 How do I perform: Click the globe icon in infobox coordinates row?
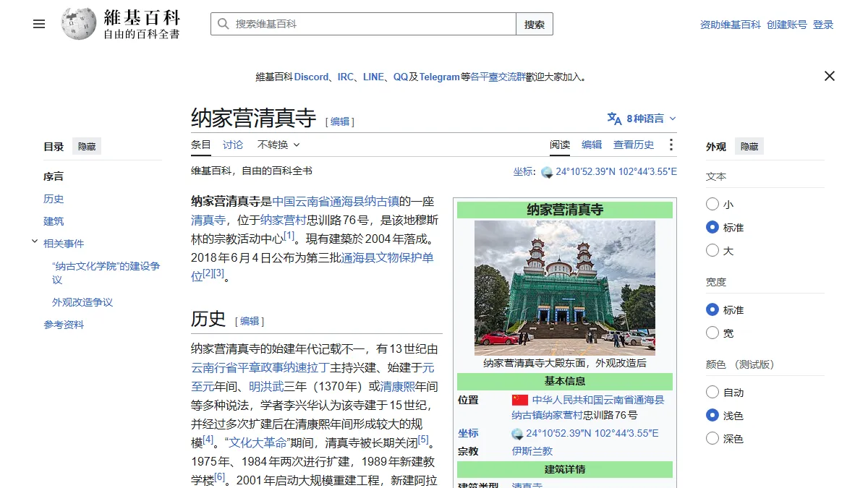517,434
